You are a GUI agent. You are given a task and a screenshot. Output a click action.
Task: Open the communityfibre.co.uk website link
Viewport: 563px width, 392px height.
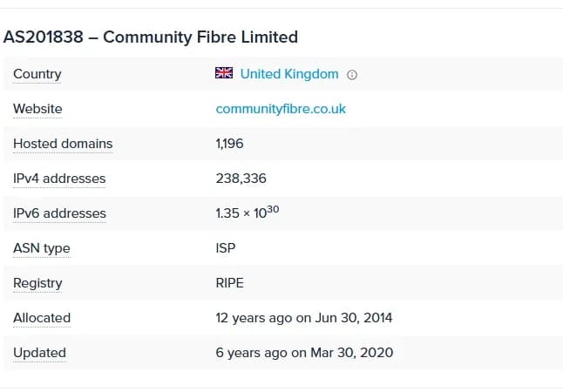pos(281,109)
